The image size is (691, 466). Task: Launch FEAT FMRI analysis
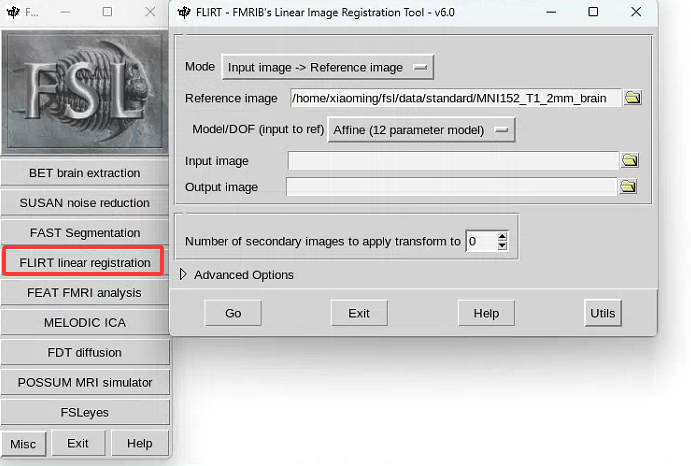(x=85, y=293)
